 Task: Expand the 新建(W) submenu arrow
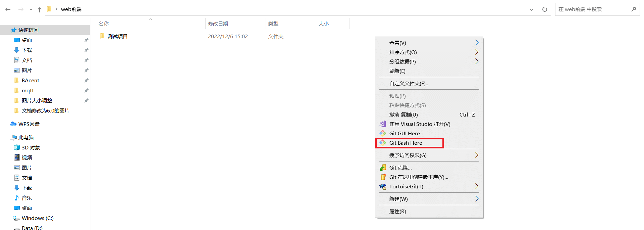click(x=477, y=199)
